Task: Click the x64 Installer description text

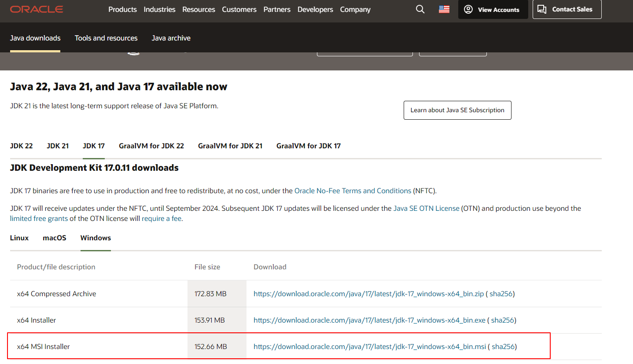Action: click(x=37, y=320)
